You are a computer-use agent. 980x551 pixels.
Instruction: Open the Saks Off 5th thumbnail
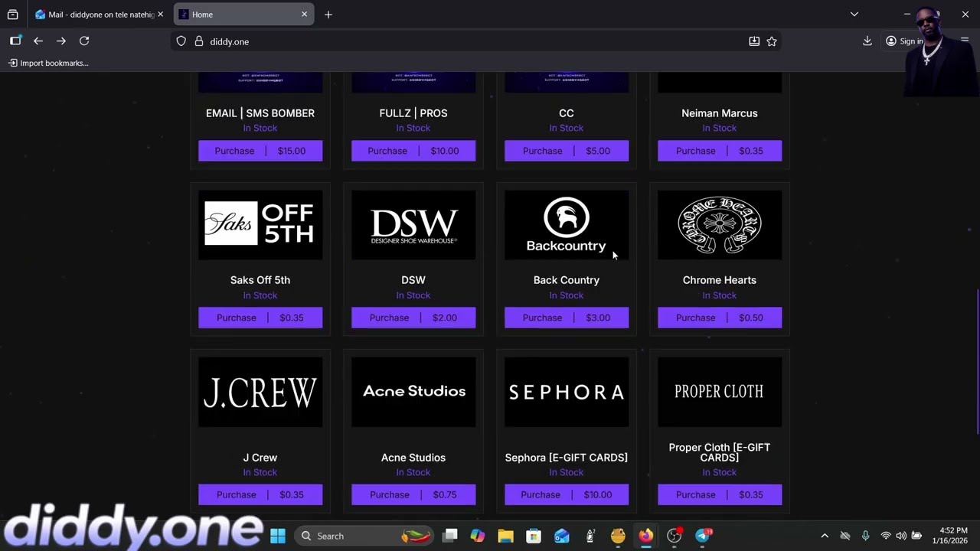(260, 225)
